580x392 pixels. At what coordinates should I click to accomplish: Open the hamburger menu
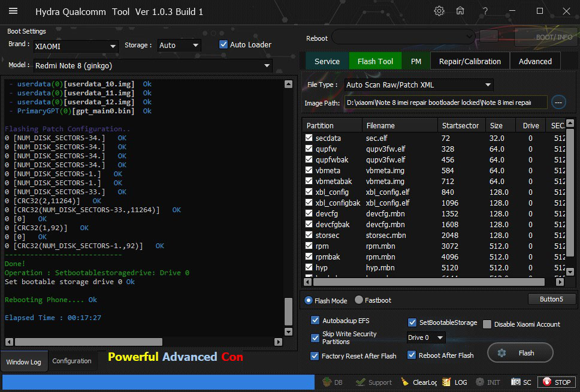(x=13, y=11)
